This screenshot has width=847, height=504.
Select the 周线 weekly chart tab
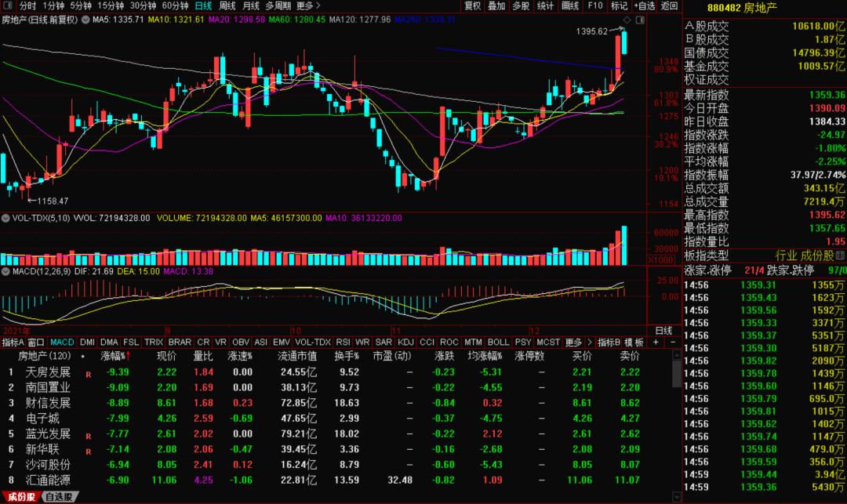pyautogui.click(x=227, y=5)
